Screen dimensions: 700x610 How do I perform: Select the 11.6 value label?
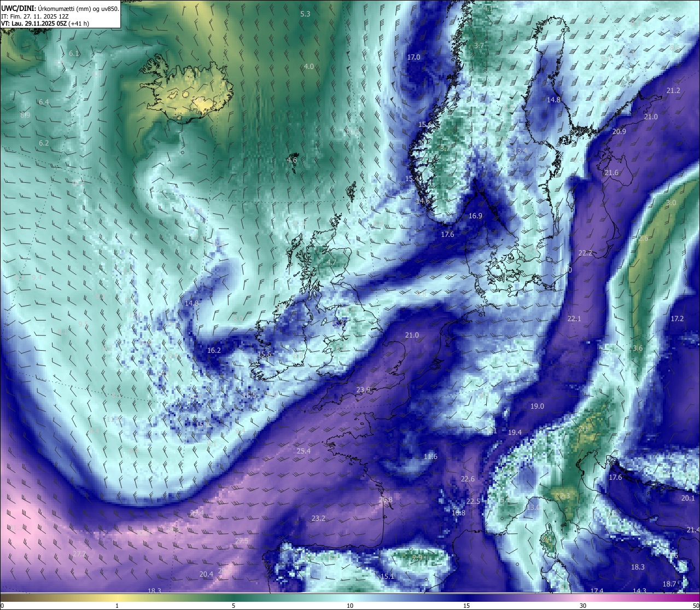[430, 456]
